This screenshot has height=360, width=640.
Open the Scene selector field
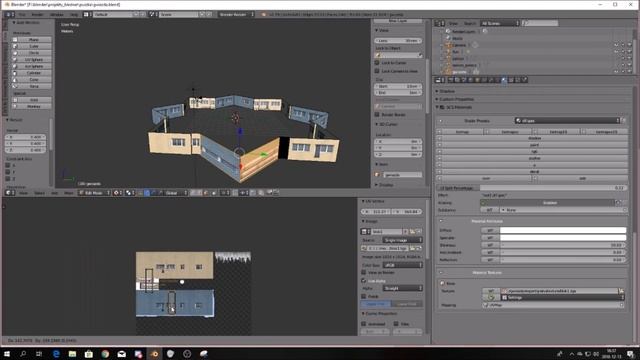(x=178, y=14)
